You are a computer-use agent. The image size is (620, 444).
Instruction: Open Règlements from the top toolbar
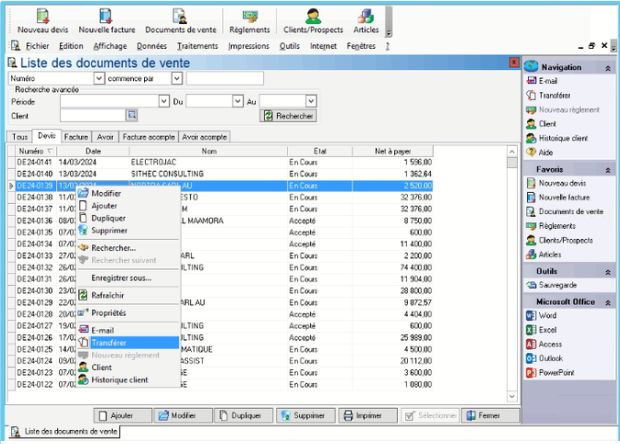coord(250,21)
